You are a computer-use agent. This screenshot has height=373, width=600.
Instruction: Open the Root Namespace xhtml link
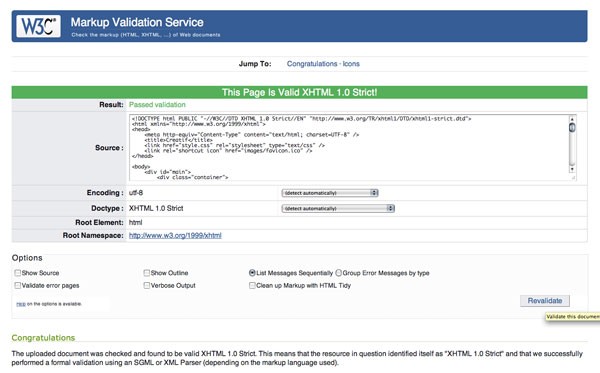[x=175, y=235]
